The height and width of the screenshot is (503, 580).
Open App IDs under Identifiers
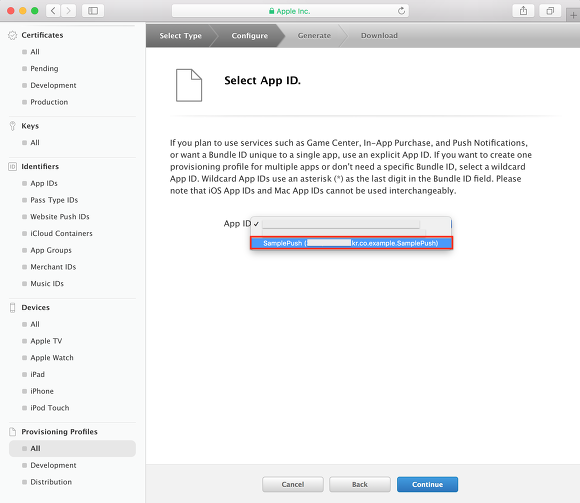click(x=44, y=183)
